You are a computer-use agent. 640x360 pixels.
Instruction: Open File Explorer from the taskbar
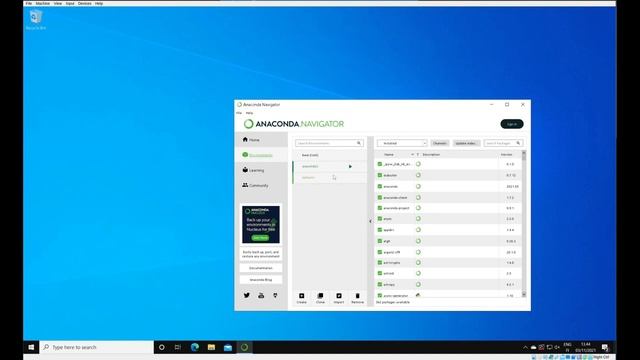tap(211, 347)
